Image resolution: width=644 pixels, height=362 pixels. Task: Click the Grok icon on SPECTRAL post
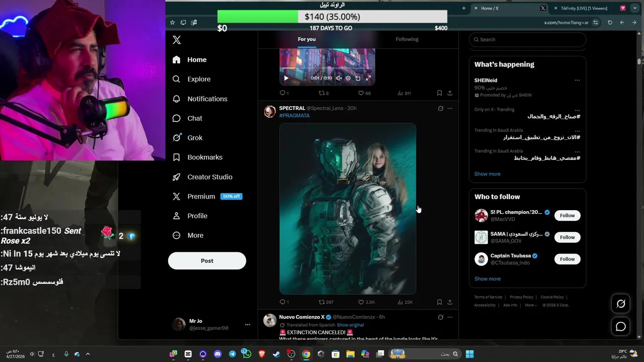[441, 108]
